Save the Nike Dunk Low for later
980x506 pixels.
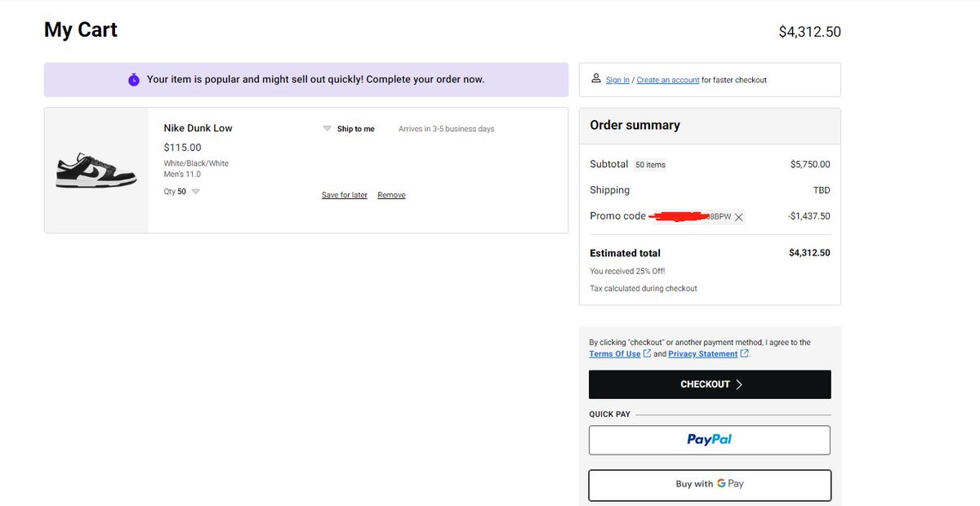345,195
